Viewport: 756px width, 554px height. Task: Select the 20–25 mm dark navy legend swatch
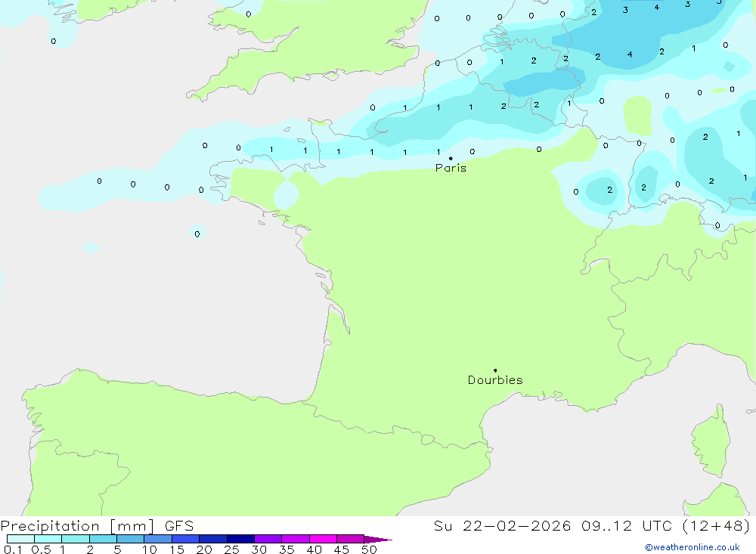pos(213,539)
